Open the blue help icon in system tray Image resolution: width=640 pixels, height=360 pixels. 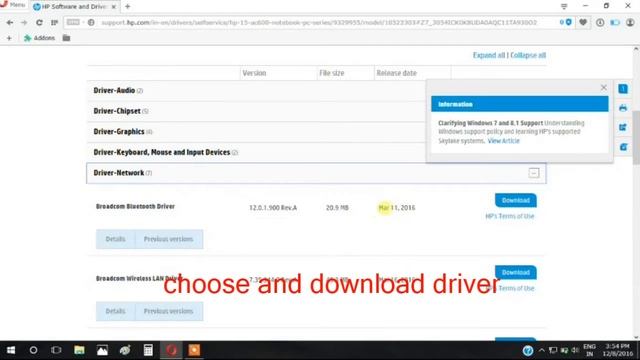tap(527, 350)
